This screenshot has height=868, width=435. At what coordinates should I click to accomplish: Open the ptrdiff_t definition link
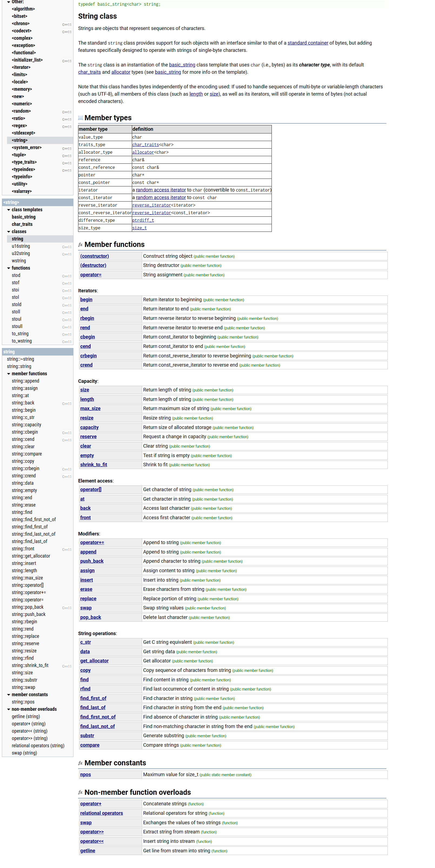point(143,220)
